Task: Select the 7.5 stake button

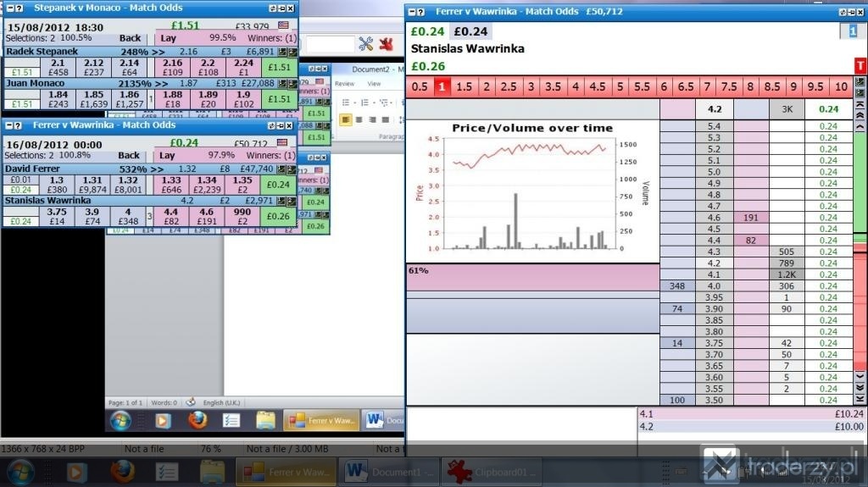Action: tap(728, 87)
